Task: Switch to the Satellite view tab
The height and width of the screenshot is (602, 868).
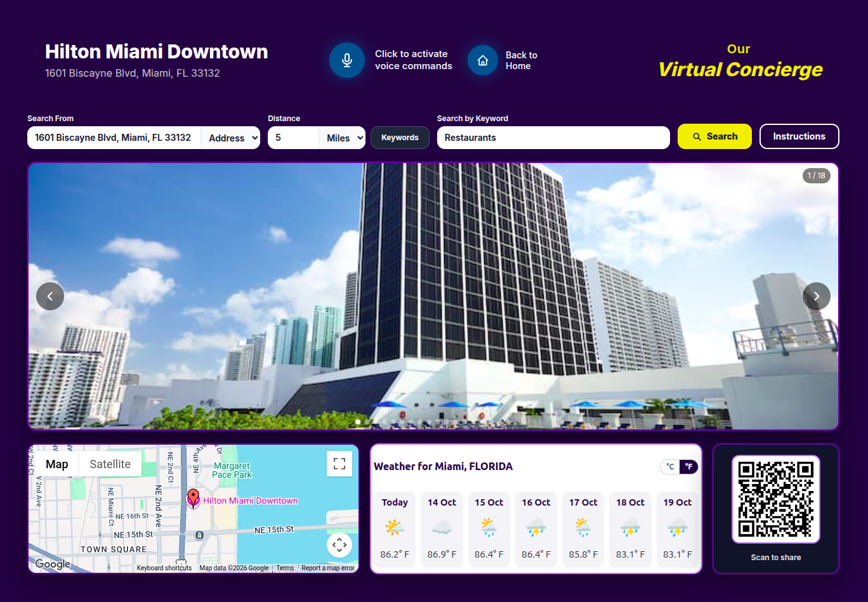Action: 110,464
